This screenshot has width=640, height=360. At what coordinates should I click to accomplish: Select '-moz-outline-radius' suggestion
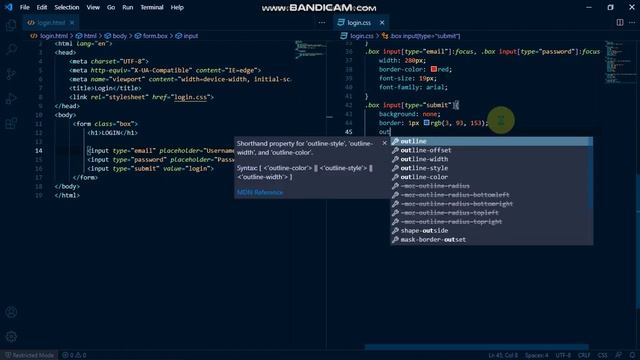pos(491,186)
